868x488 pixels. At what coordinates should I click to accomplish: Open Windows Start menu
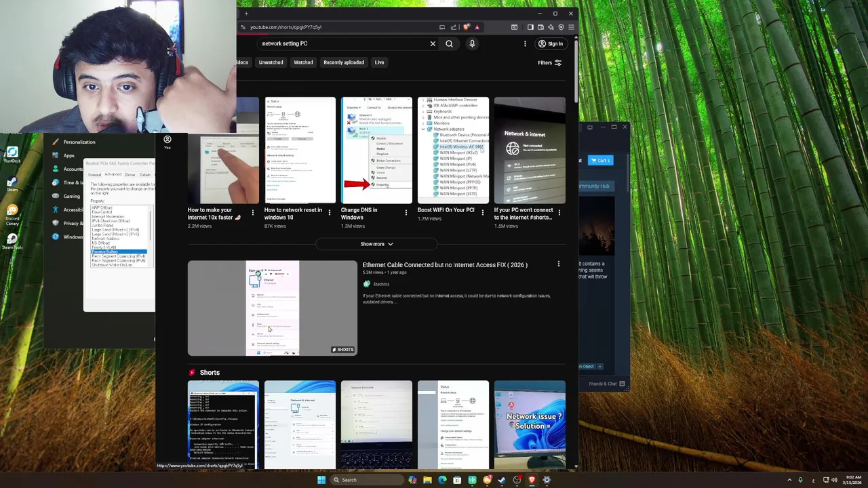pos(321,480)
